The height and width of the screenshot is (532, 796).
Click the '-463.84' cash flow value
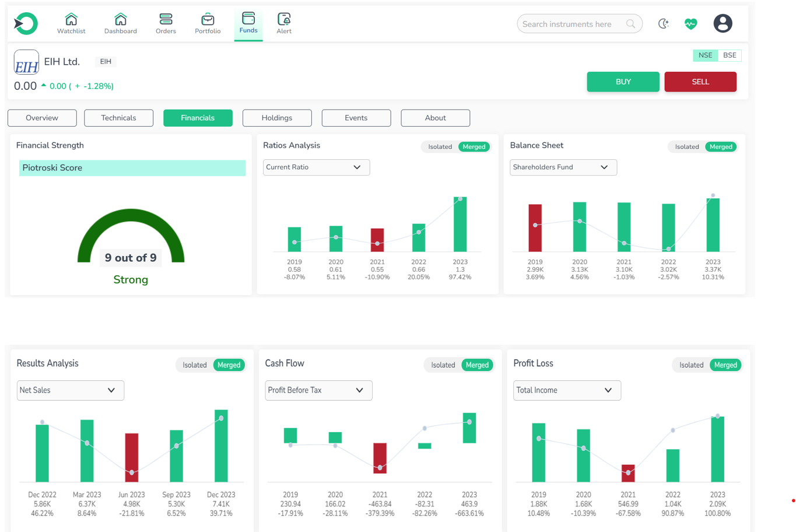(380, 504)
